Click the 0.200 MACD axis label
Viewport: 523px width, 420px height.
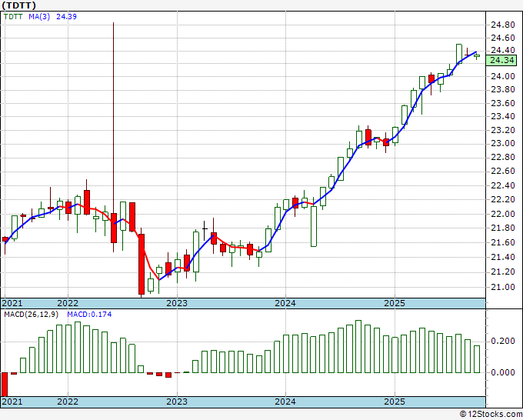click(x=503, y=341)
